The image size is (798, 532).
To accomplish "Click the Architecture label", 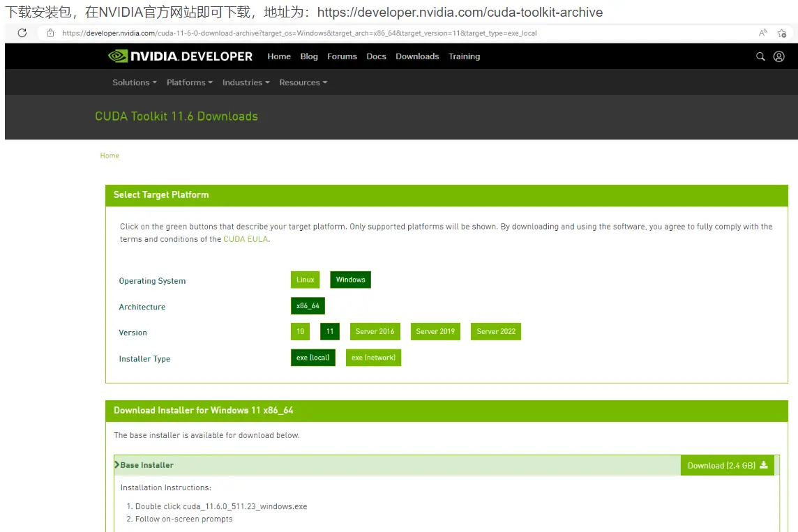I will pos(142,307).
